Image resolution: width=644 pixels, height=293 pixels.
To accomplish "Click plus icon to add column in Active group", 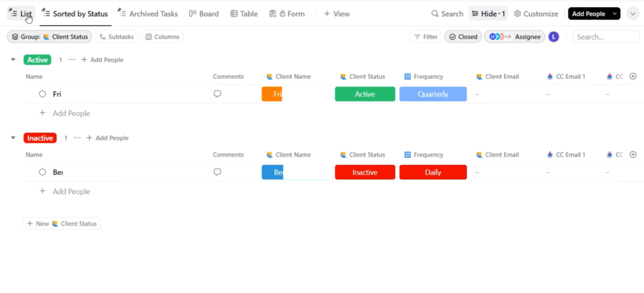I will pyautogui.click(x=633, y=77).
